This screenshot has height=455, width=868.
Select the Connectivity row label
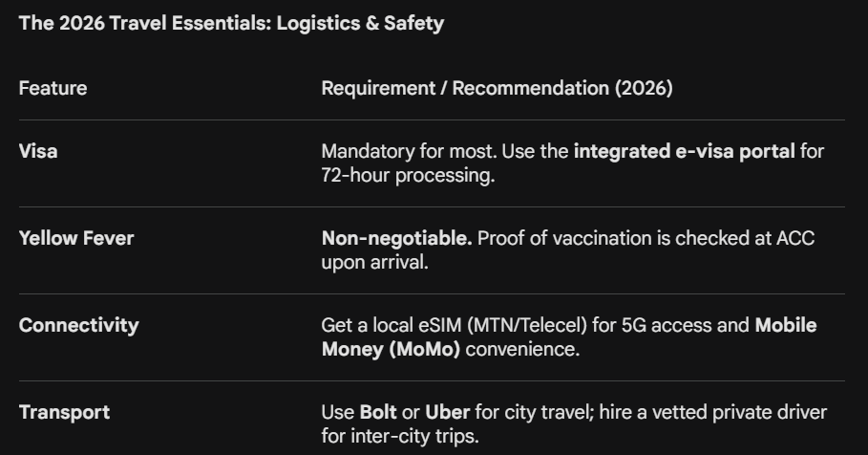[78, 325]
